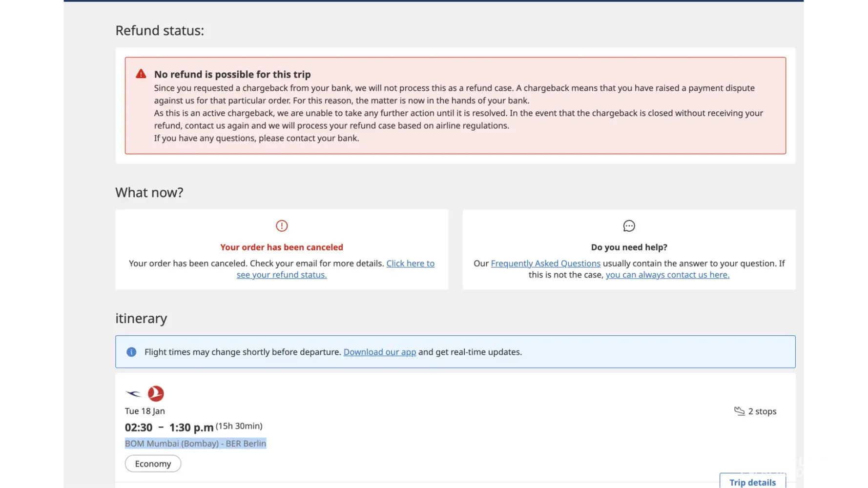This screenshot has width=868, height=488.
Task: Select the Economy class badge
Action: [x=153, y=464]
